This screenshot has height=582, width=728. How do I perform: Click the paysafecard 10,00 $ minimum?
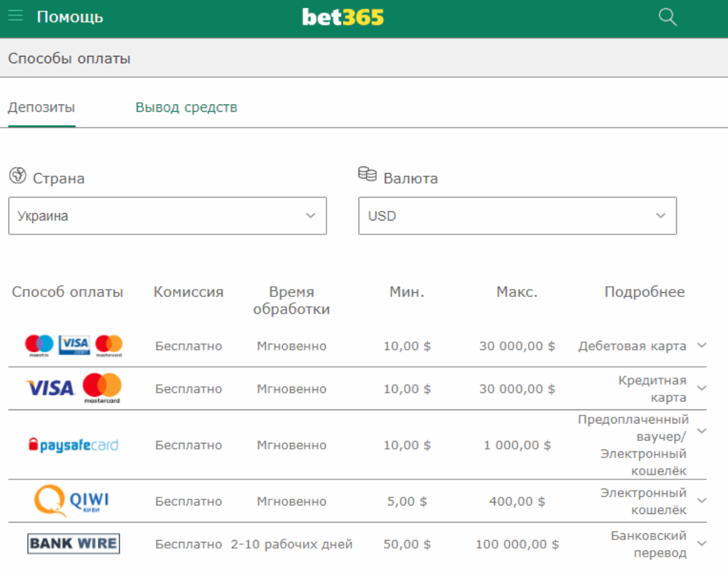click(x=407, y=445)
